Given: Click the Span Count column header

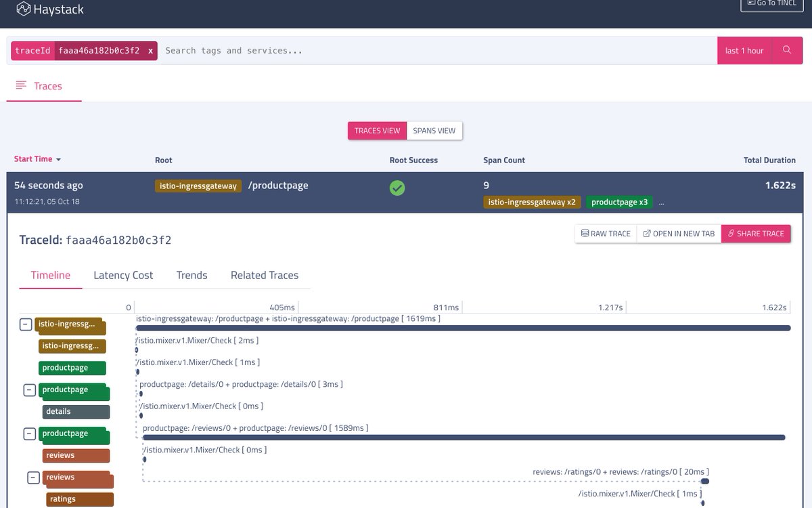Looking at the screenshot, I should (504, 161).
